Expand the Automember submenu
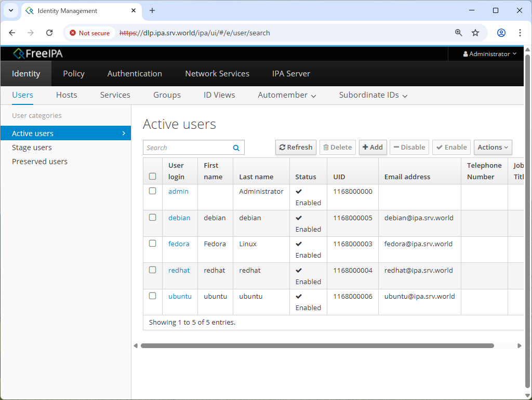The height and width of the screenshot is (400, 532). [x=287, y=95]
